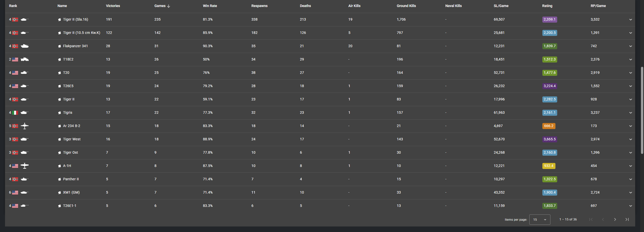Viewport: 644px width, 232px height.
Task: Click the tank icon in T26E5 row
Action: [x=24, y=86]
